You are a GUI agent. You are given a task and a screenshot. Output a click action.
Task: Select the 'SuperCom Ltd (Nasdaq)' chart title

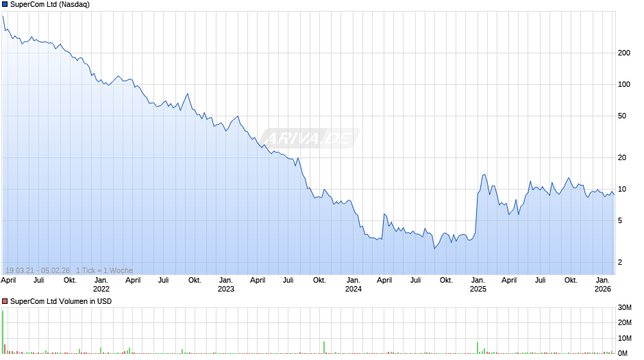point(50,4)
